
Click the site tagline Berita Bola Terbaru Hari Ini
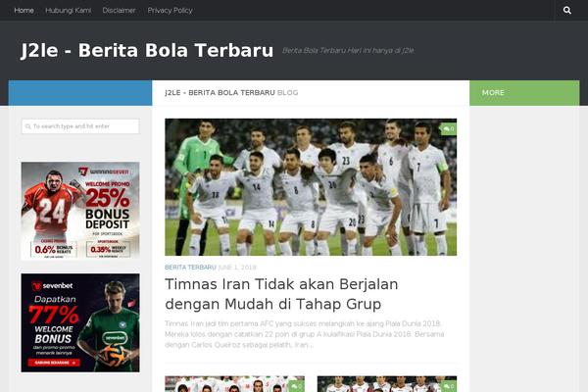click(x=348, y=51)
